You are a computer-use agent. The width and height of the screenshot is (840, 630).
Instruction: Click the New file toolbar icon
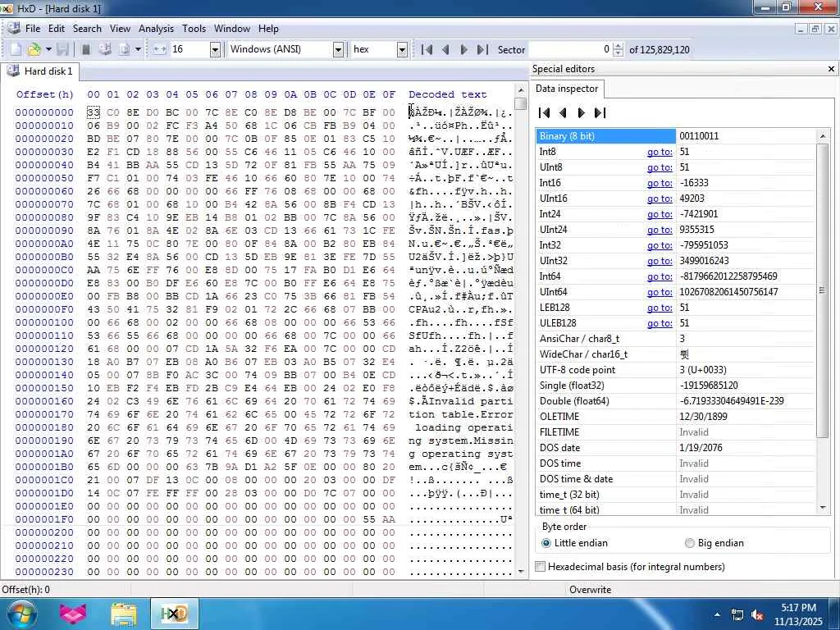point(16,49)
